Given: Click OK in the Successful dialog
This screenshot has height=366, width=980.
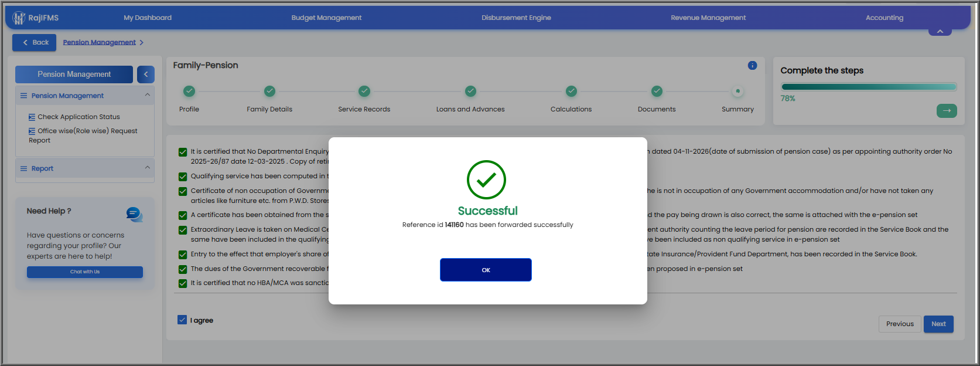Looking at the screenshot, I should point(486,270).
